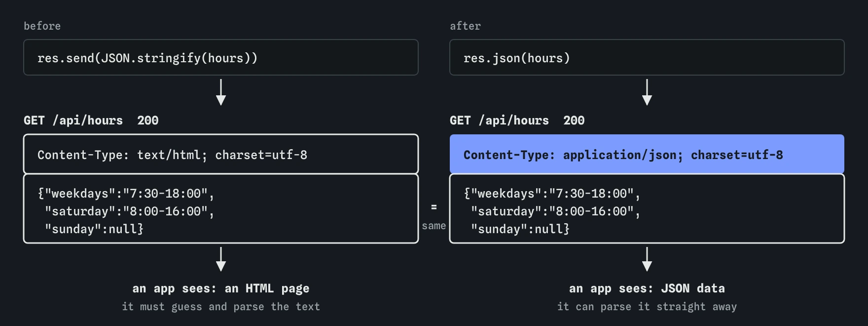Click the GET /api/hours 200 line under before
Screen dimensions: 868x326
pyautogui.click(x=91, y=121)
